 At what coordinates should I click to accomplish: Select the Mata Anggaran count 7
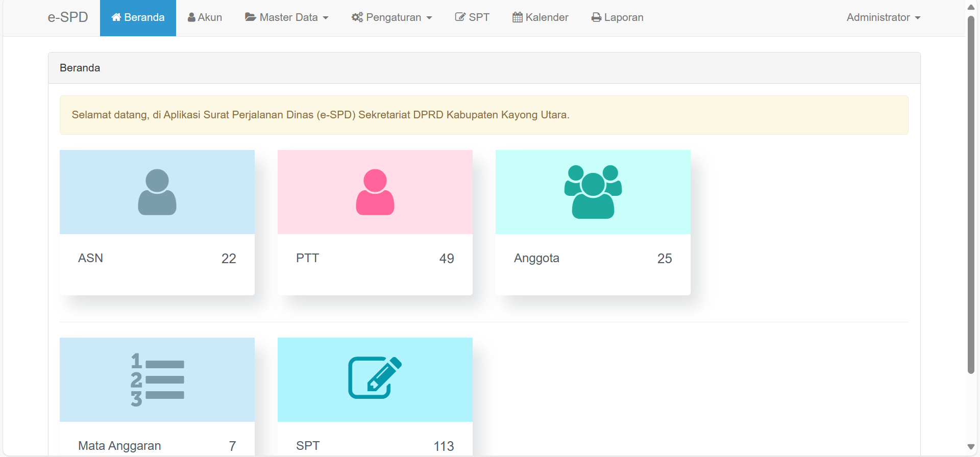233,446
